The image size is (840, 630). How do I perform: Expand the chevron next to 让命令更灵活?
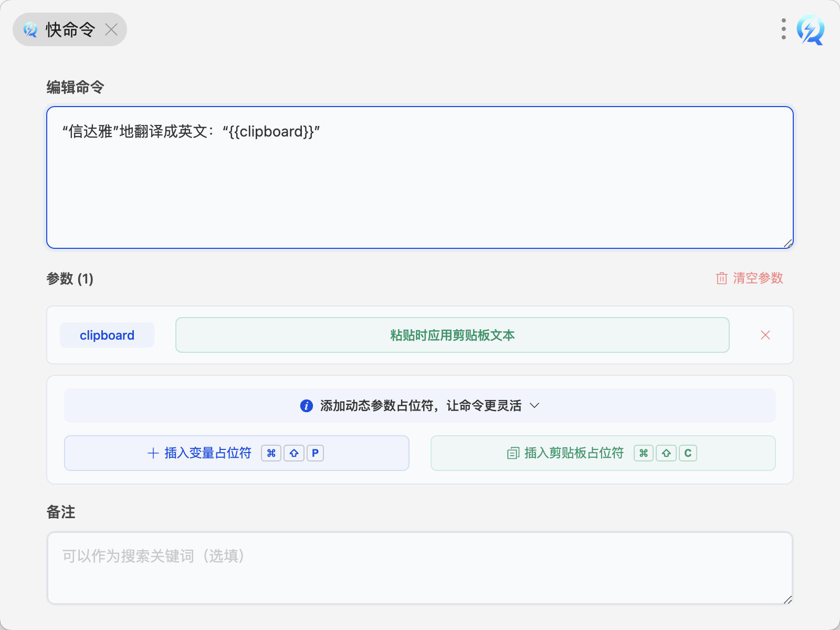[x=534, y=406]
